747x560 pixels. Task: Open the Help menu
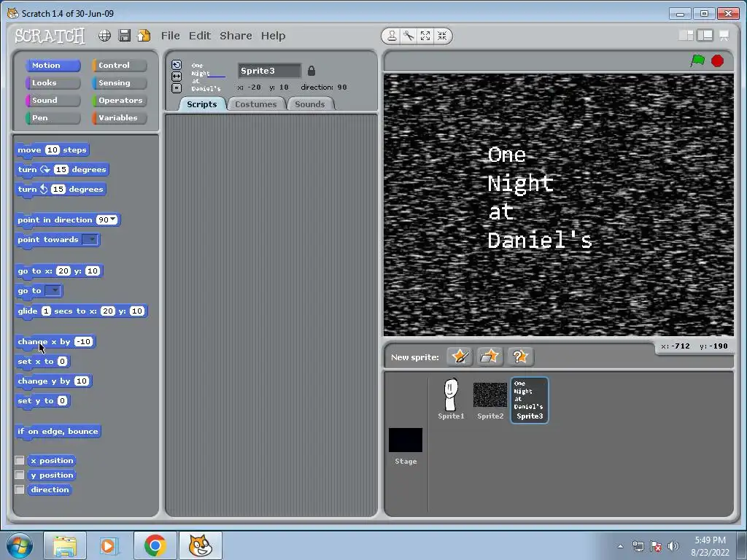click(273, 36)
